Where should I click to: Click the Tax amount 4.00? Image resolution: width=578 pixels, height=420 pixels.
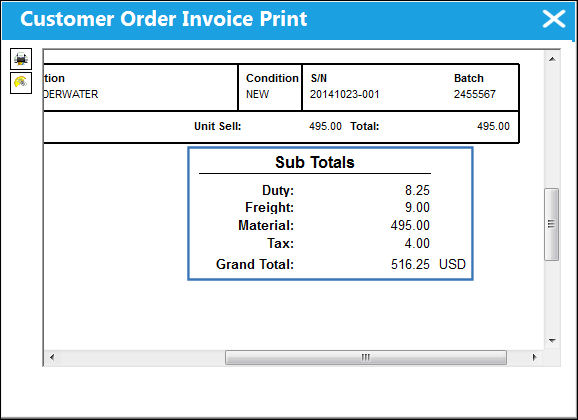pos(417,244)
